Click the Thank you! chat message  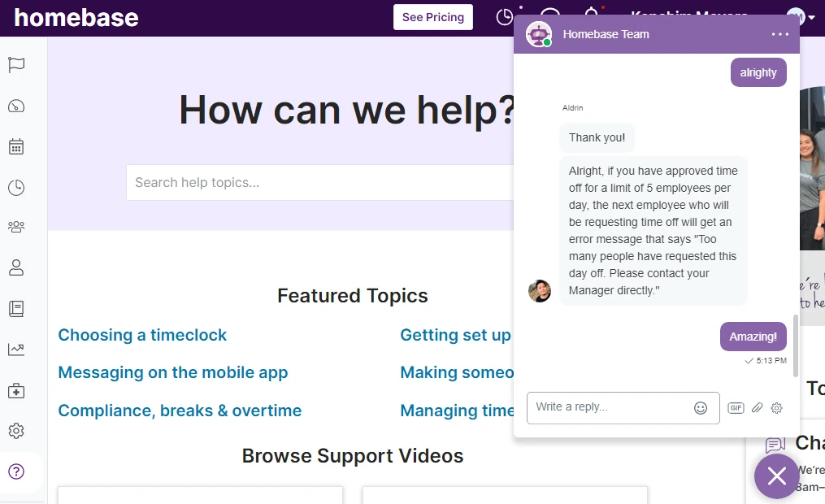pyautogui.click(x=597, y=138)
